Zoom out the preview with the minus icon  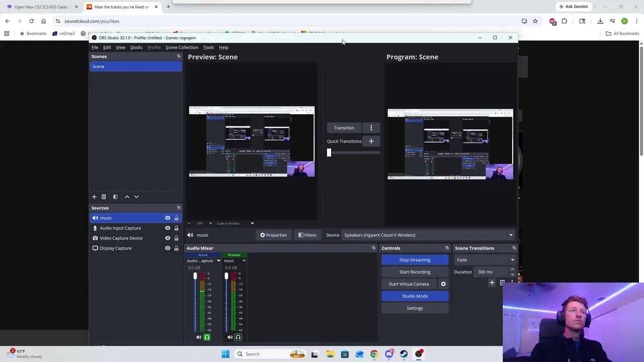190,223
